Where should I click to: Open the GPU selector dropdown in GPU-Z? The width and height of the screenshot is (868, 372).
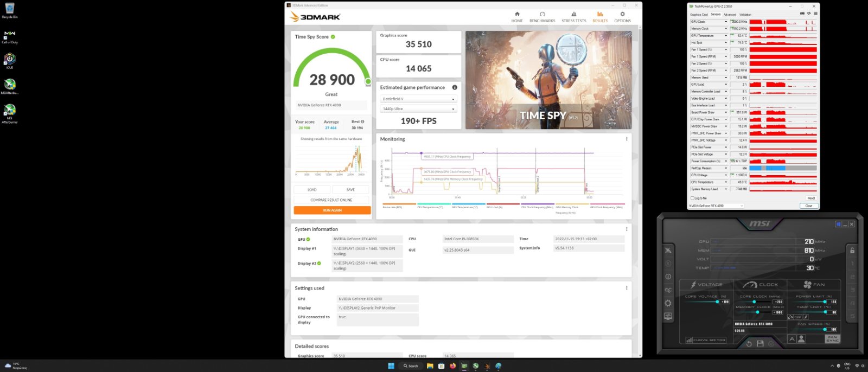(716, 206)
